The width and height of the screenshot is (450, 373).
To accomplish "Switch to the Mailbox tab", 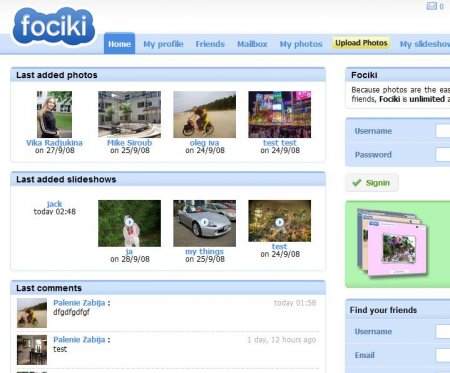I will pos(252,44).
